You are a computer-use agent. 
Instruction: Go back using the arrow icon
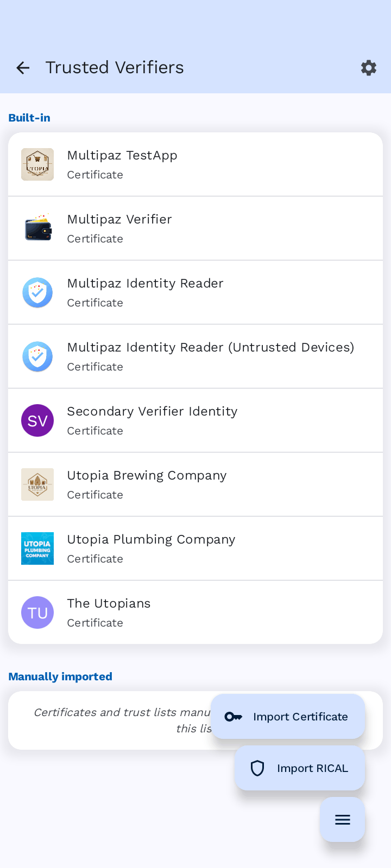coord(23,68)
